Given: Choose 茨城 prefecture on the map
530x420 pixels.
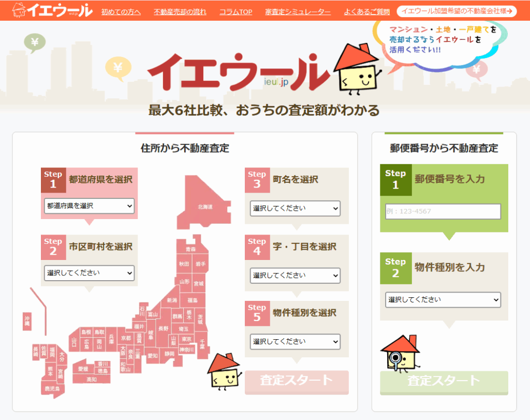Looking at the screenshot, I should point(200,319).
